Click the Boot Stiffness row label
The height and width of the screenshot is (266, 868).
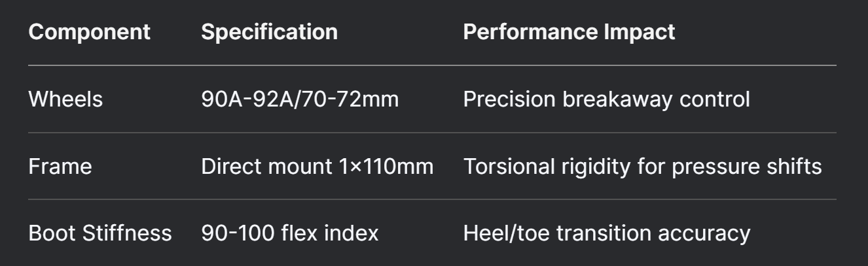100,233
